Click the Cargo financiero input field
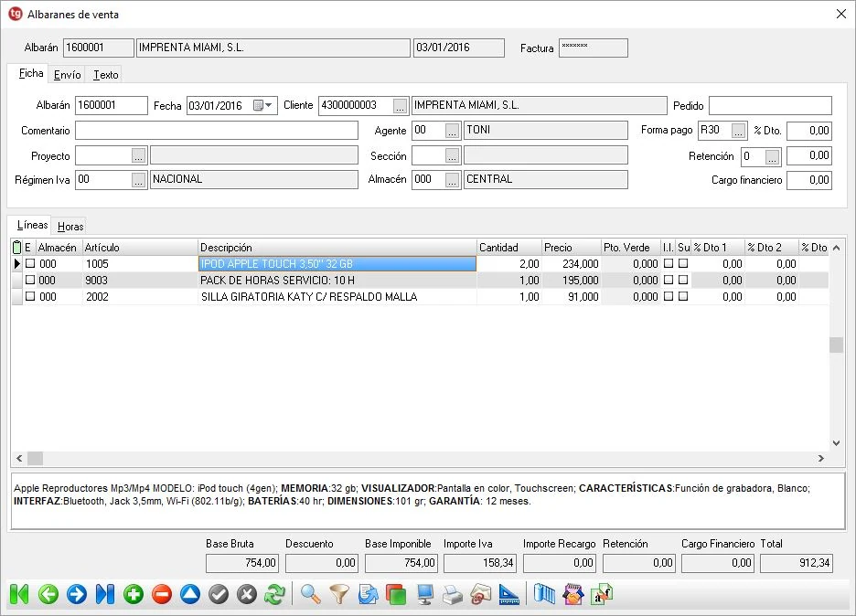Image resolution: width=856 pixels, height=616 pixels. [809, 180]
